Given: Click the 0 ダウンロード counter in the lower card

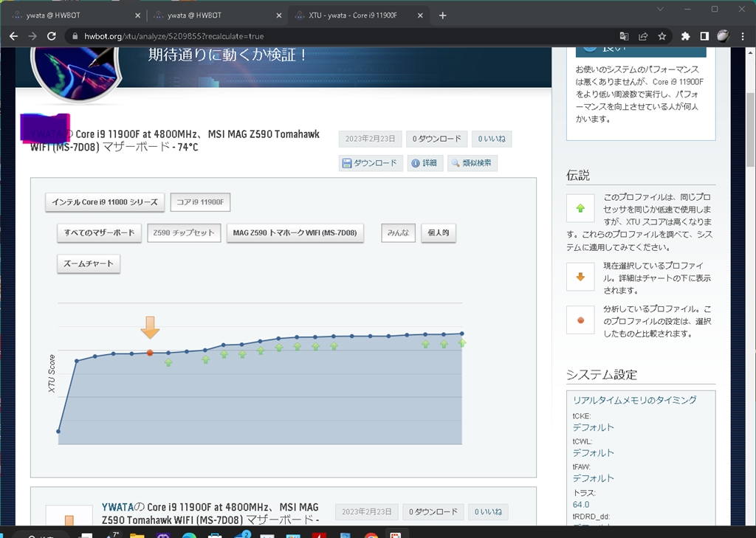Looking at the screenshot, I should (433, 512).
